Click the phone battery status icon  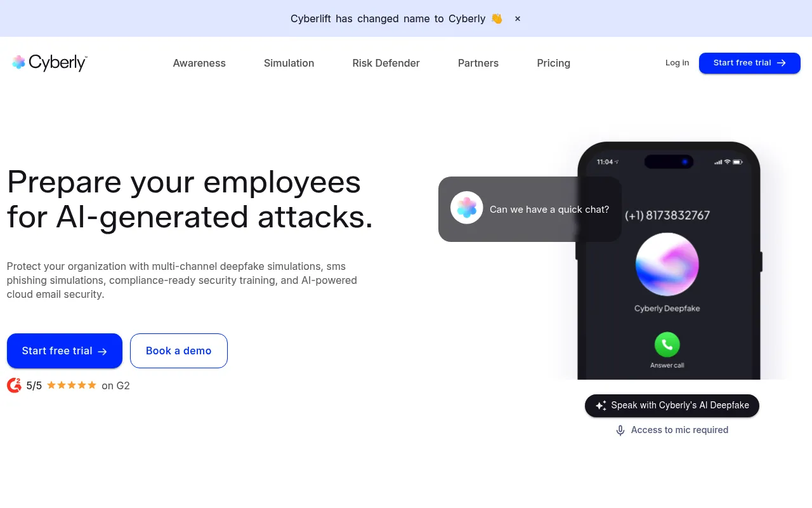click(738, 162)
